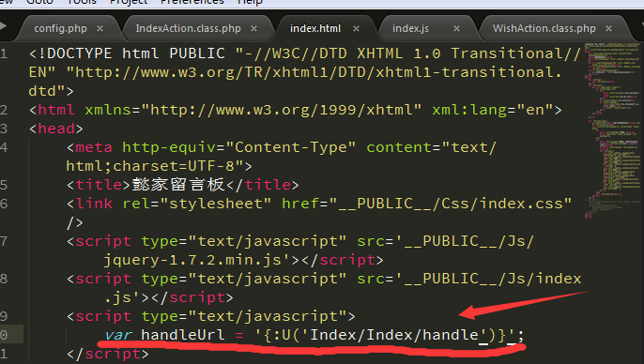Click the __PUBLIC__/Css/index.css href value
The image size is (644, 364).
point(451,204)
